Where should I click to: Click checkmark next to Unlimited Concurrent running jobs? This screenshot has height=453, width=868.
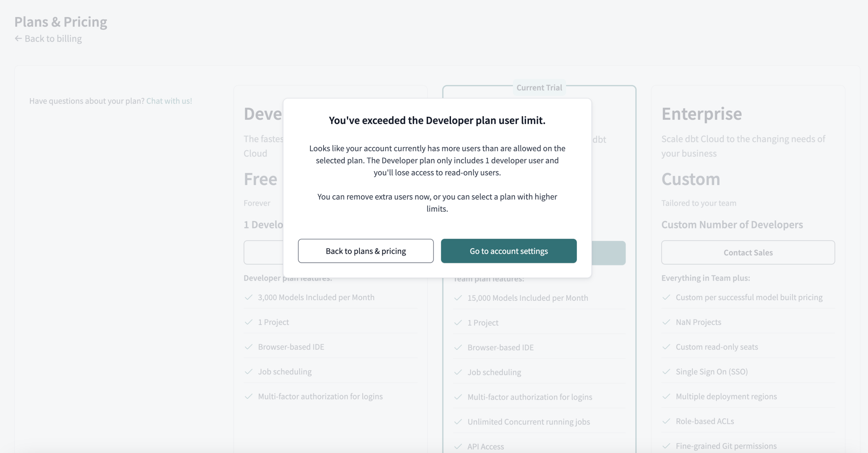[x=458, y=422]
